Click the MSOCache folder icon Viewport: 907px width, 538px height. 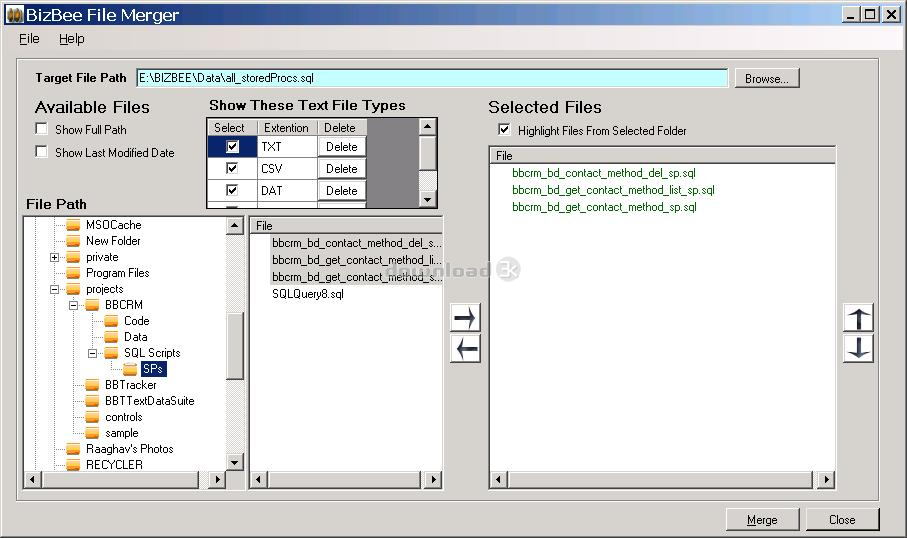pyautogui.click(x=73, y=225)
